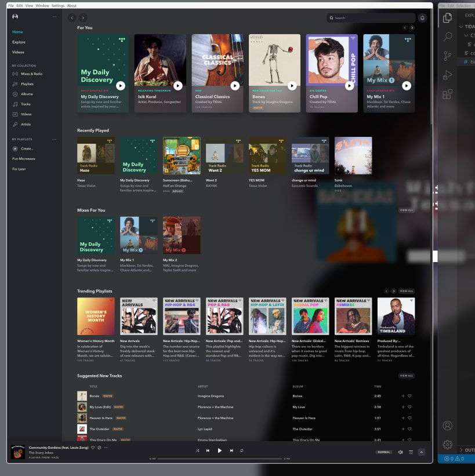The width and height of the screenshot is (475, 476).
Task: Open the NORMAL audio quality selector
Action: pos(384,452)
